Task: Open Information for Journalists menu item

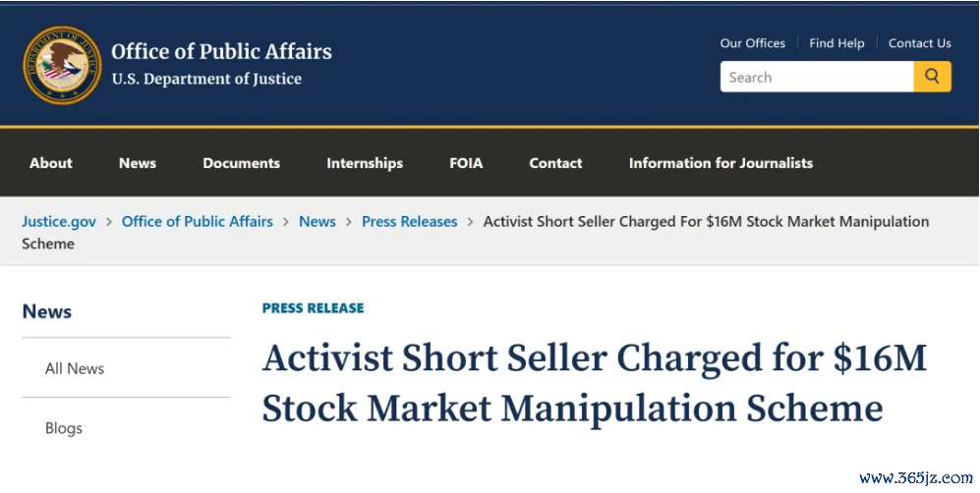Action: [721, 163]
